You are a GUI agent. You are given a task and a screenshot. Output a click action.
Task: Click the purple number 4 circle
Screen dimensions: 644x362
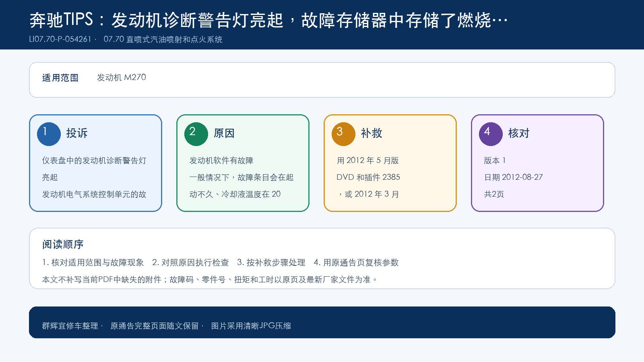pyautogui.click(x=491, y=134)
